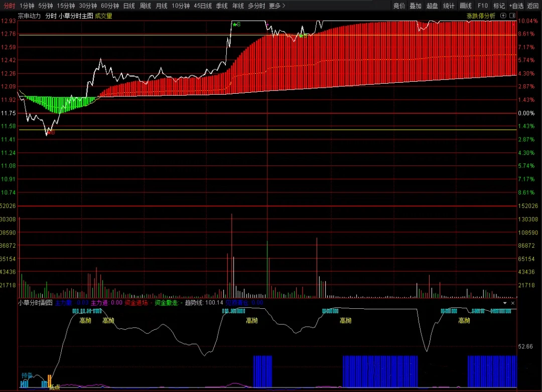The height and width of the screenshot is (392, 542).
Task: Add stock via +自选 button
Action: (516, 6)
